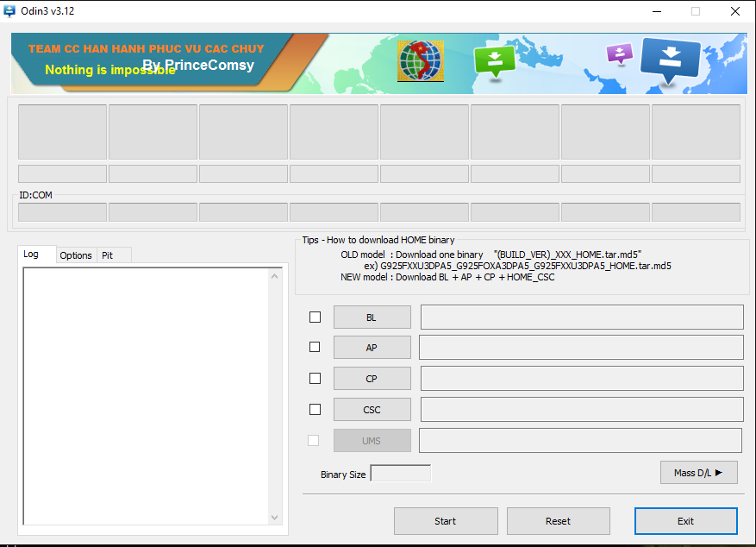Viewport: 756px width, 547px height.
Task: Click the globe map icon in banner
Action: pos(421,62)
